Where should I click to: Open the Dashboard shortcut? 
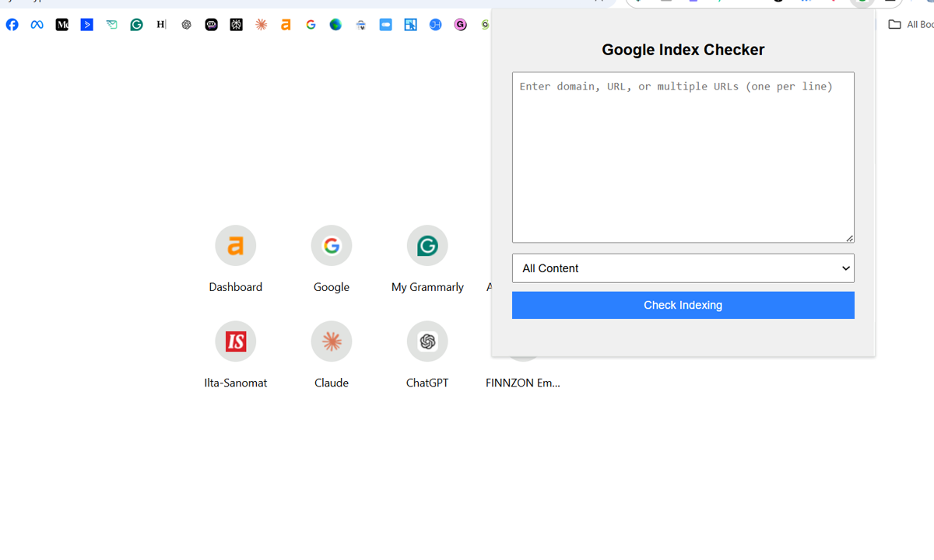pyautogui.click(x=235, y=245)
